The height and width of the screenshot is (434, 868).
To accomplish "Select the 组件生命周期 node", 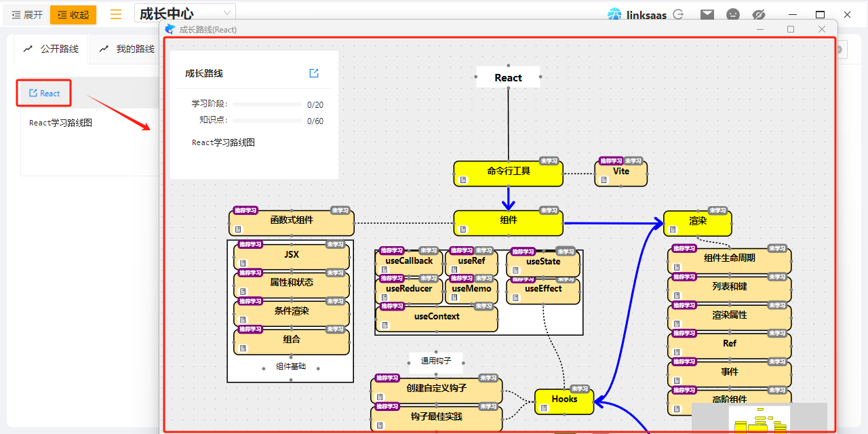I will point(730,260).
